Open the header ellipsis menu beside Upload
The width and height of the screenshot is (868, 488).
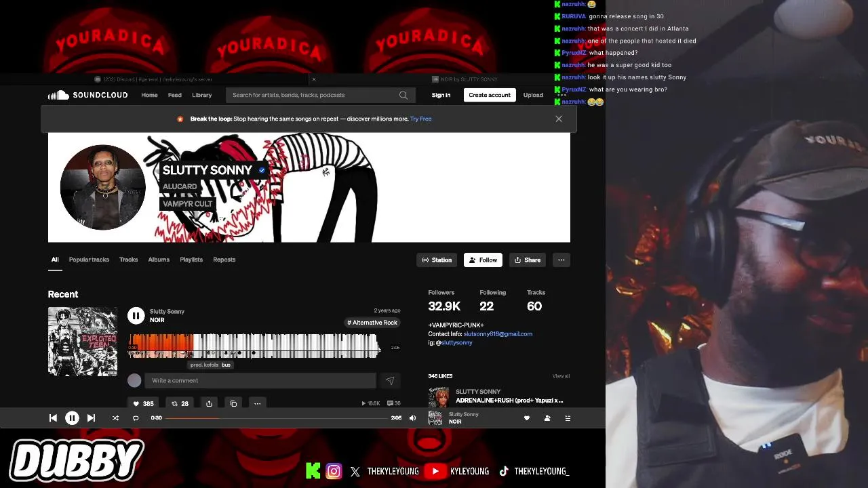tap(561, 95)
